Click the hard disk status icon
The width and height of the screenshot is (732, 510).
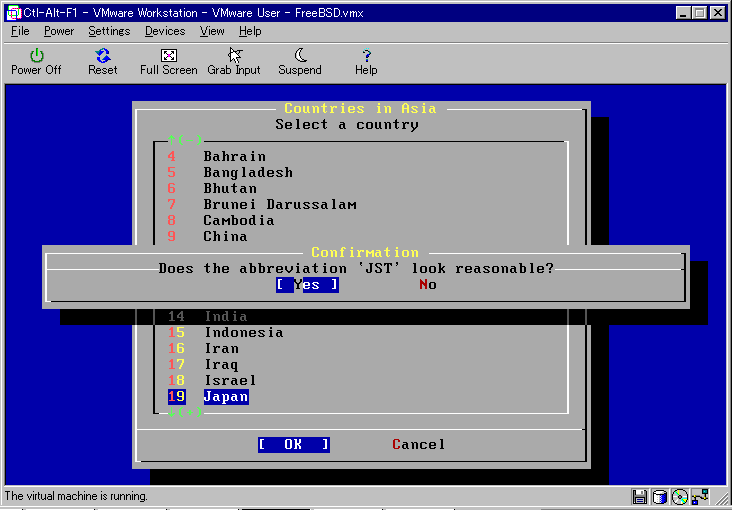tap(660, 497)
